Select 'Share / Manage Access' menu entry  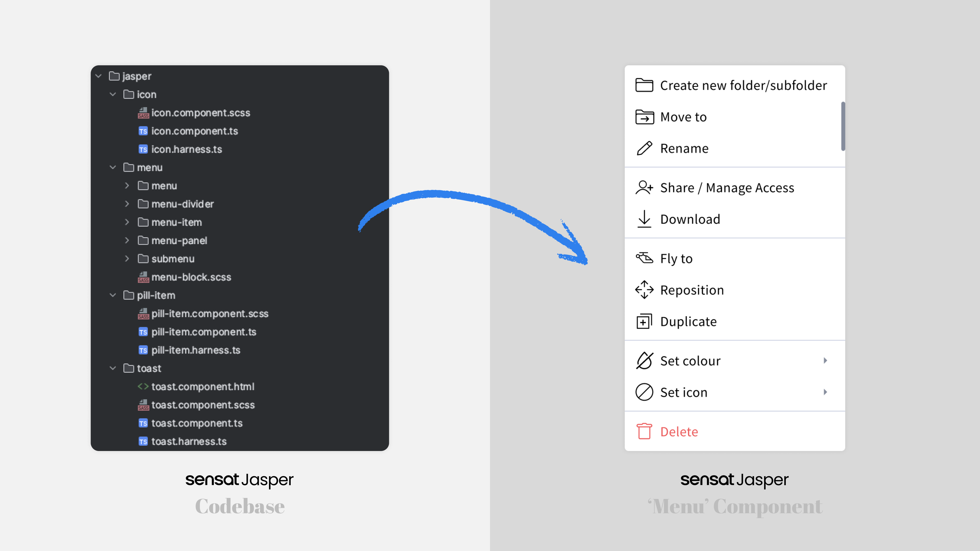click(x=735, y=187)
